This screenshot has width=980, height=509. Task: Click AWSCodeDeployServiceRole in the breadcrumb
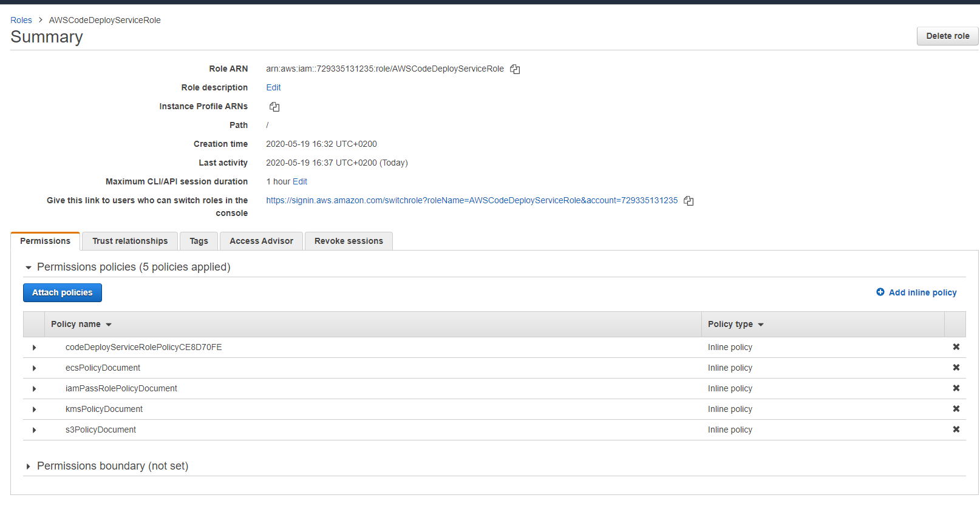coord(105,20)
